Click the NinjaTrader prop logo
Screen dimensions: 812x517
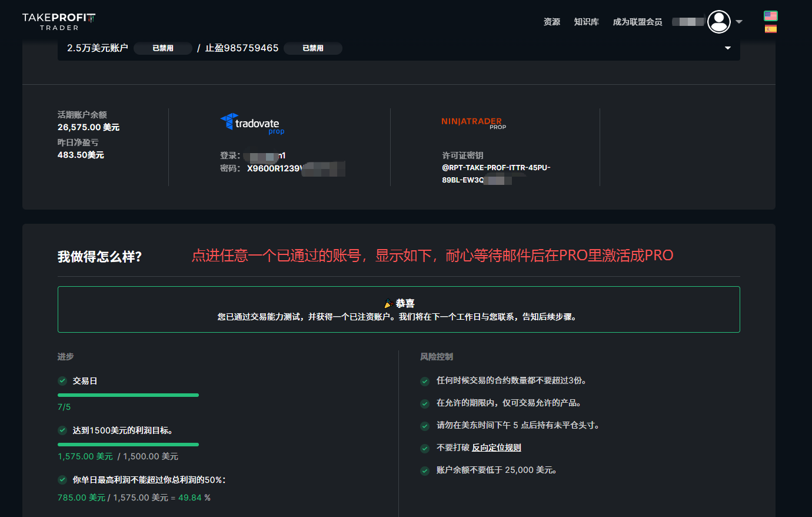coord(474,122)
